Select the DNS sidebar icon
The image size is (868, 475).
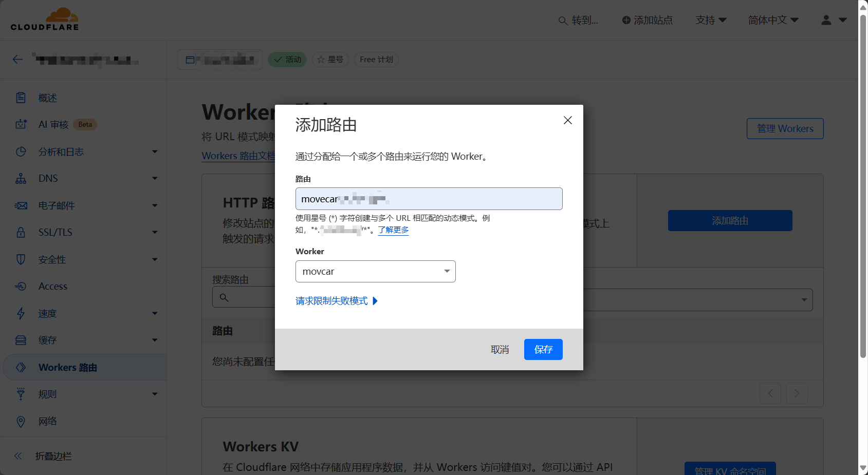pyautogui.click(x=21, y=178)
